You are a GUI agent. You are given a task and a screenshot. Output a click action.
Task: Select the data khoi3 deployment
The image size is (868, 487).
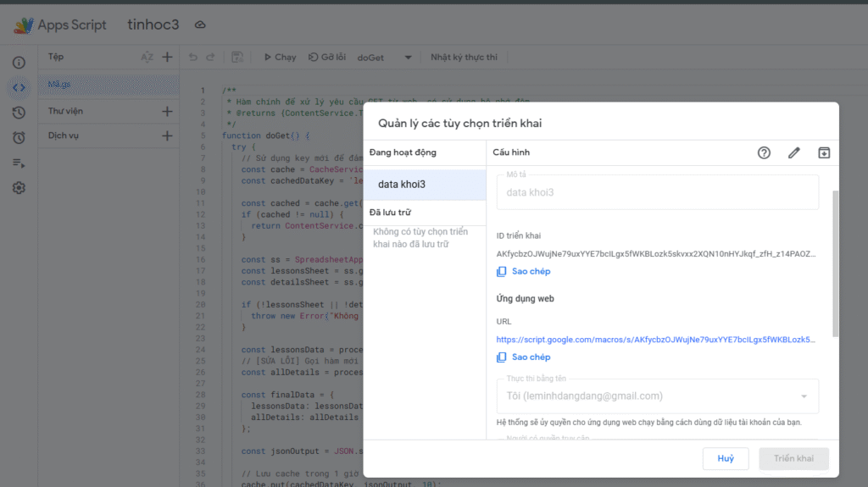coord(425,185)
